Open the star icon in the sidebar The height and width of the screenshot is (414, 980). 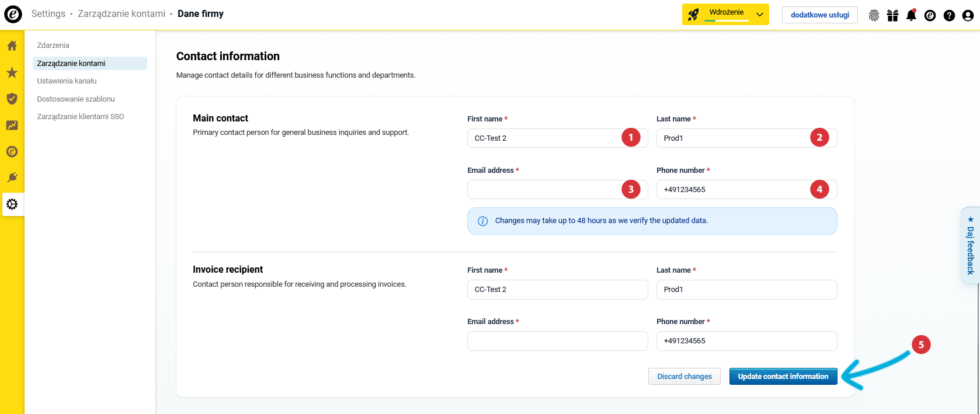tap(12, 72)
